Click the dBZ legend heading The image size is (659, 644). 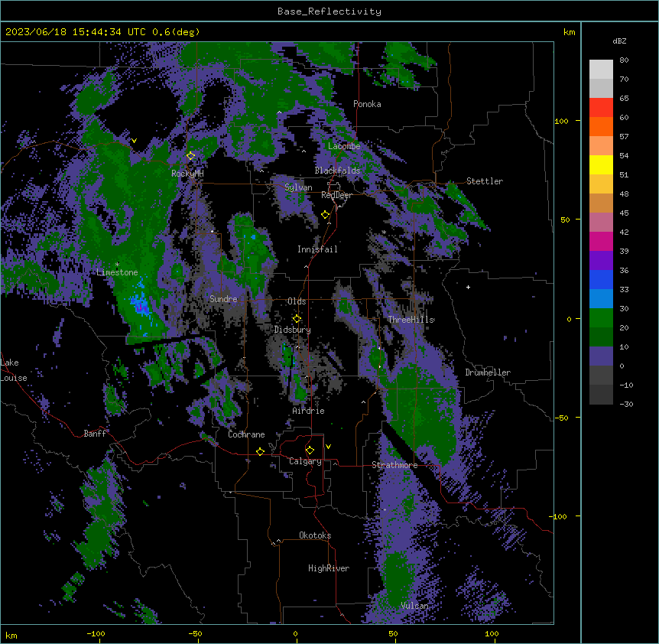tap(619, 41)
